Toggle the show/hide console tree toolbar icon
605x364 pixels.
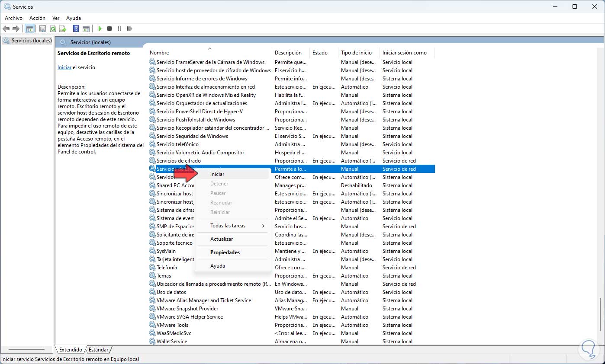[x=30, y=29]
